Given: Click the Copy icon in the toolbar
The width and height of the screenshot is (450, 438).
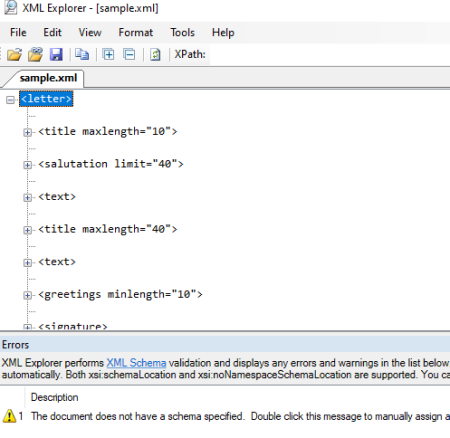Looking at the screenshot, I should click(82, 54).
